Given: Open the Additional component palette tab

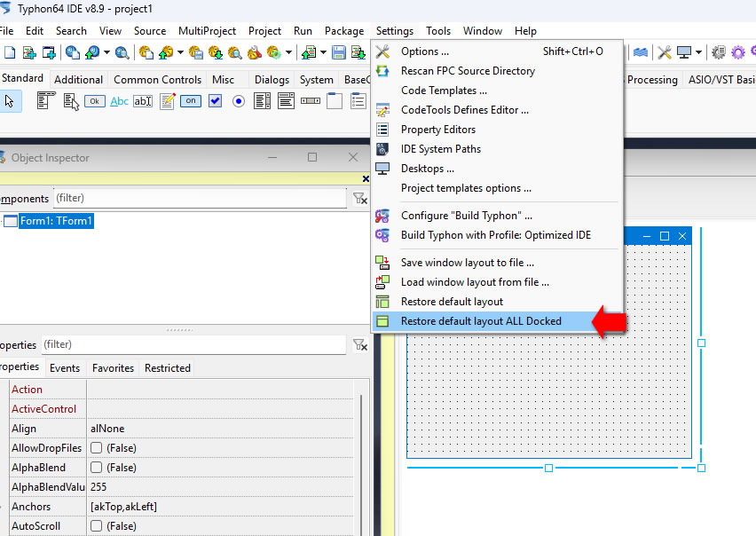Looking at the screenshot, I should coord(78,80).
